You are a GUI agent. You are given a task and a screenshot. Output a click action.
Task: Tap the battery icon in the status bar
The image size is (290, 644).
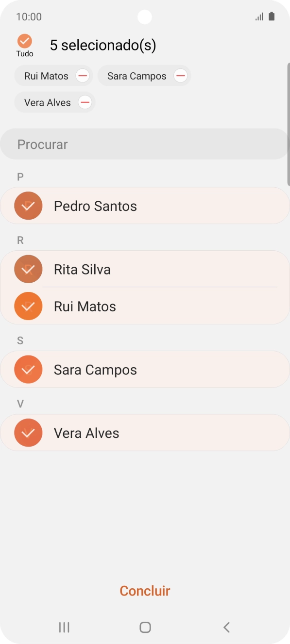click(x=271, y=16)
